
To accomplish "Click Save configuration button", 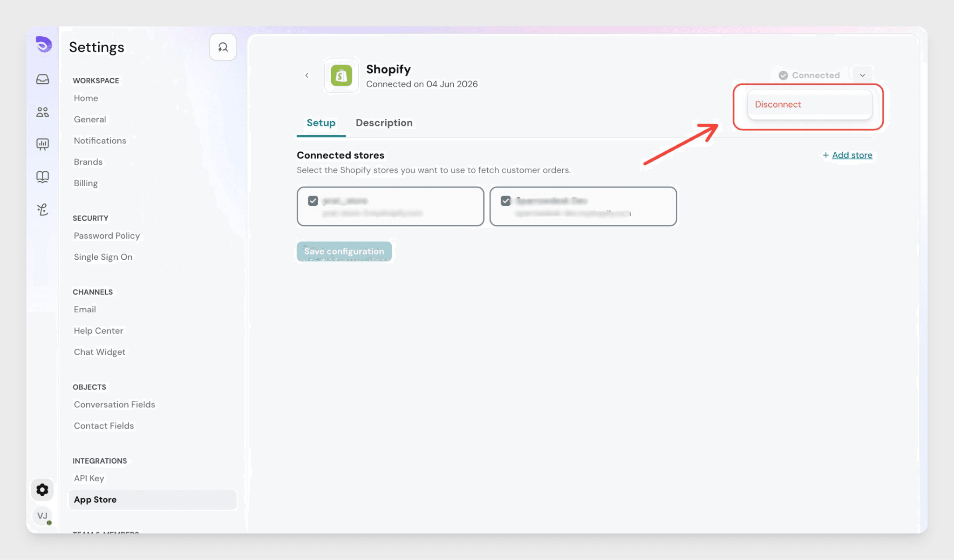I will click(344, 251).
